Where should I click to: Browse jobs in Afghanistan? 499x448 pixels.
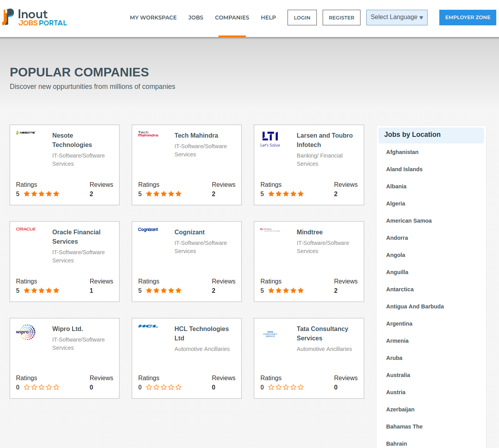pyautogui.click(x=402, y=152)
